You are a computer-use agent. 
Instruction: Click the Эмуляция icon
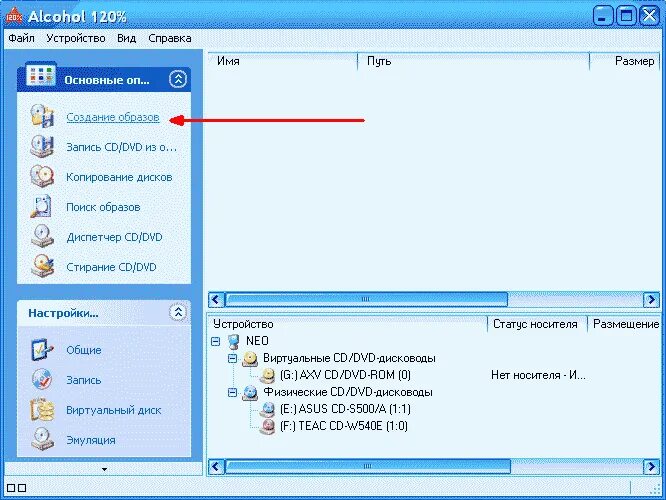click(42, 440)
